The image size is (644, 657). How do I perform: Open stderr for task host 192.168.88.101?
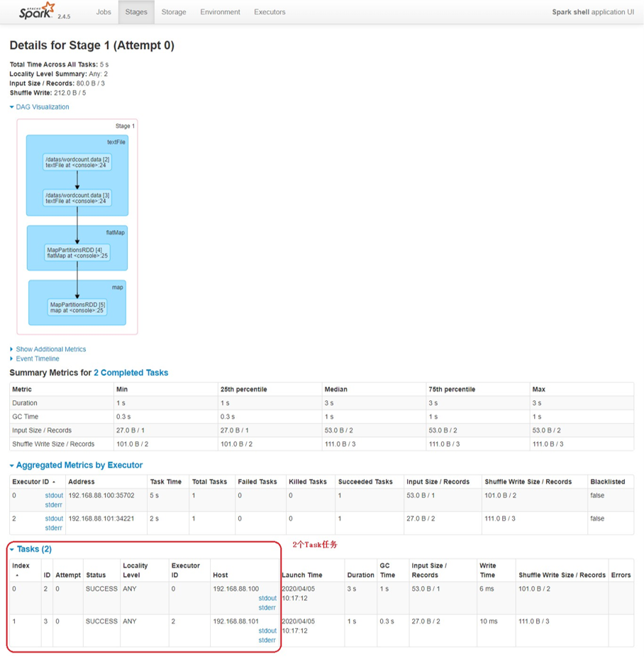coord(267,640)
